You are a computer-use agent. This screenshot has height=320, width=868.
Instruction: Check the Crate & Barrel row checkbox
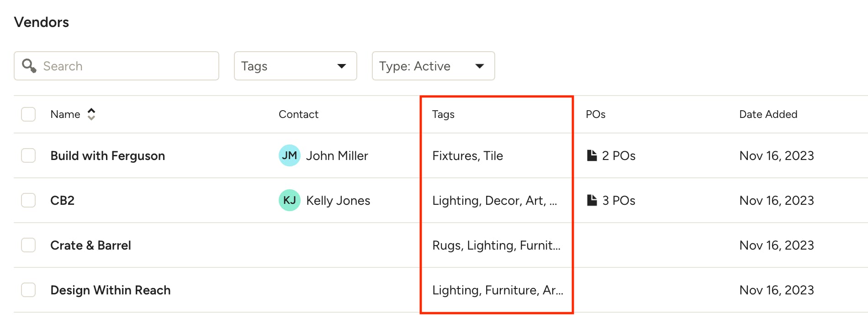pos(28,245)
